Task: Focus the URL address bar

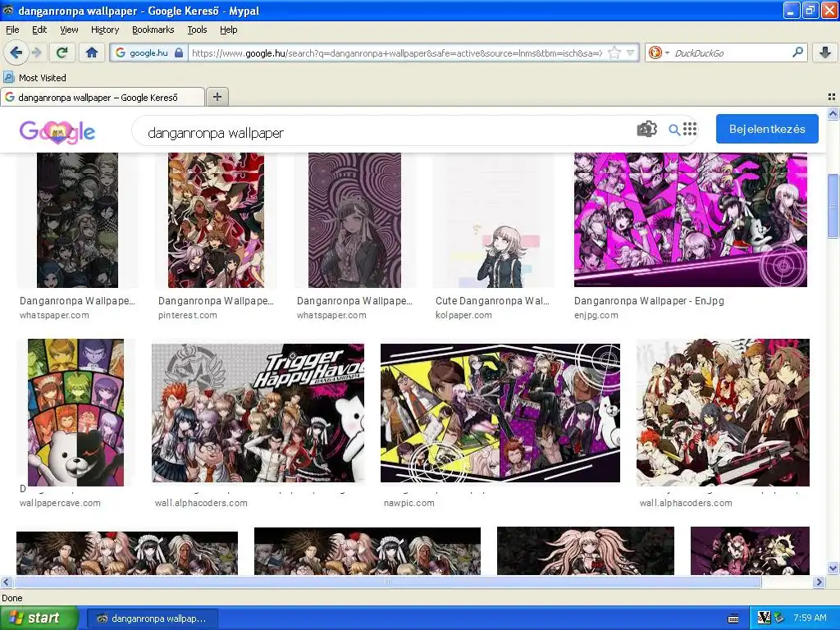Action: (396, 52)
